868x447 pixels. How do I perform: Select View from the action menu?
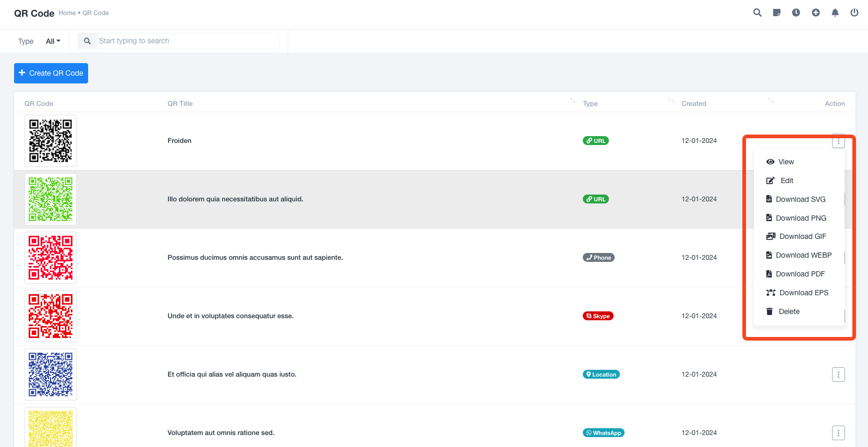(x=799, y=162)
